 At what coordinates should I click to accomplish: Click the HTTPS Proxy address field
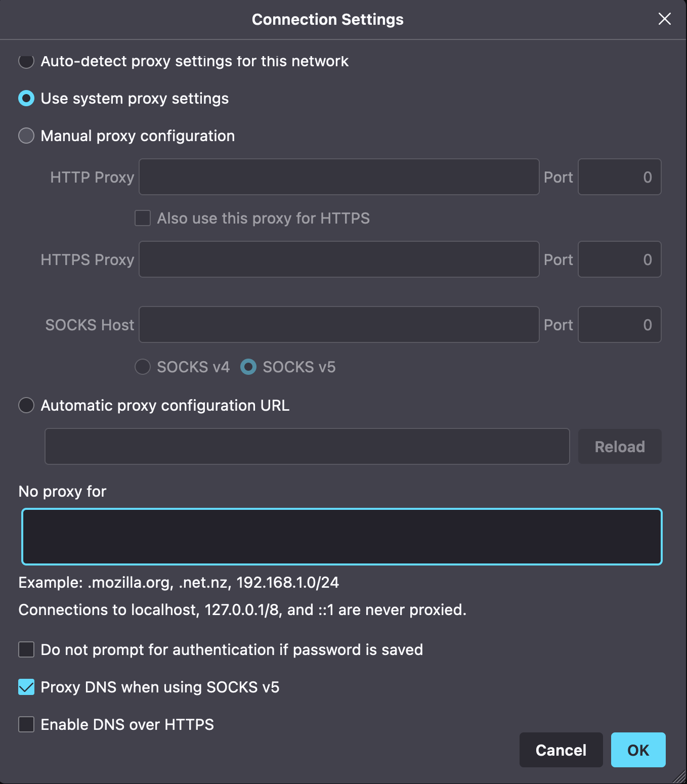click(339, 259)
